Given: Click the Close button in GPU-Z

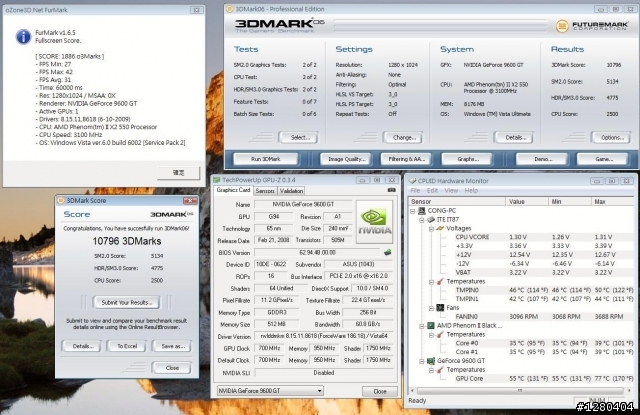Looking at the screenshot, I should pos(380,391).
